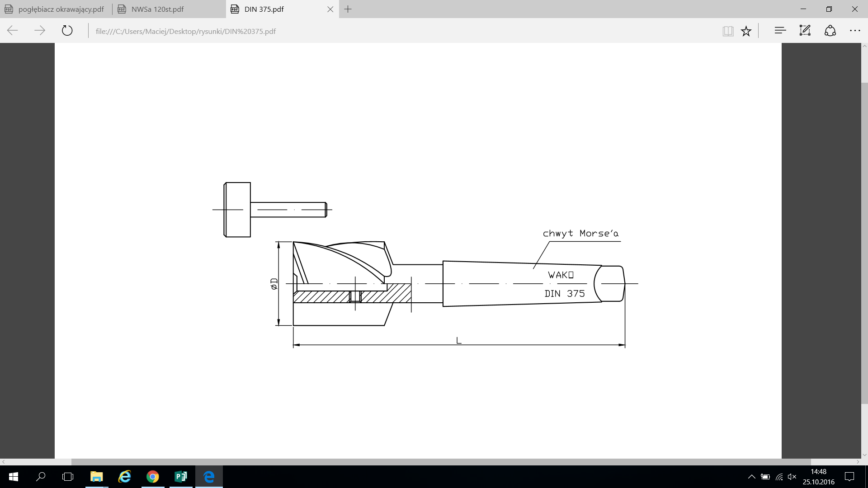Go back to previous page
Image resolution: width=868 pixels, height=488 pixels.
pos(13,31)
